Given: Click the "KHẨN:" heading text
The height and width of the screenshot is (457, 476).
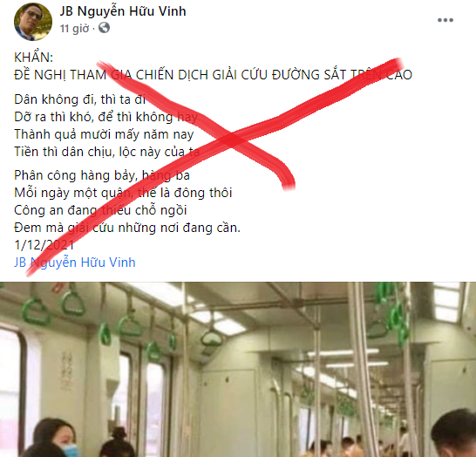Looking at the screenshot, I should pos(33,58).
